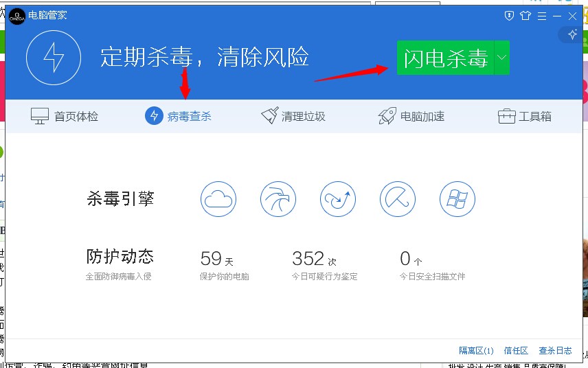Screen dimensions: 588x368
Task: Click the 闪电杀毒 green scan button
Action: click(x=446, y=58)
